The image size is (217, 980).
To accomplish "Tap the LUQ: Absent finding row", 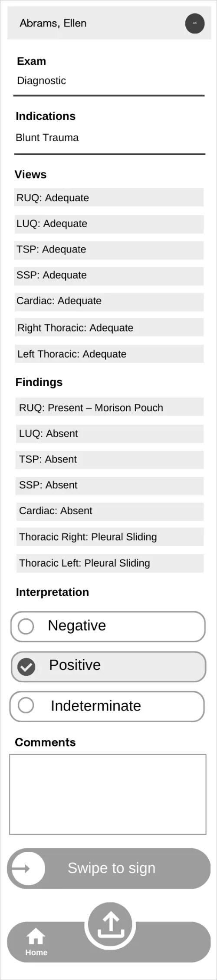I will (109, 434).
